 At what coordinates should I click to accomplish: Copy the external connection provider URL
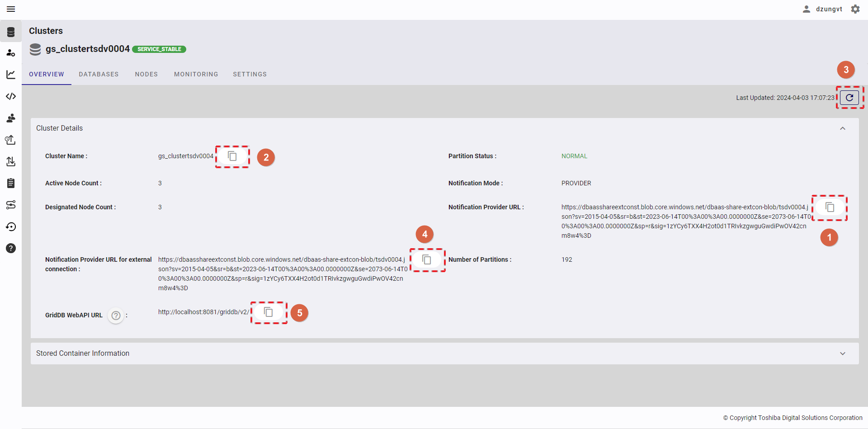[427, 259]
